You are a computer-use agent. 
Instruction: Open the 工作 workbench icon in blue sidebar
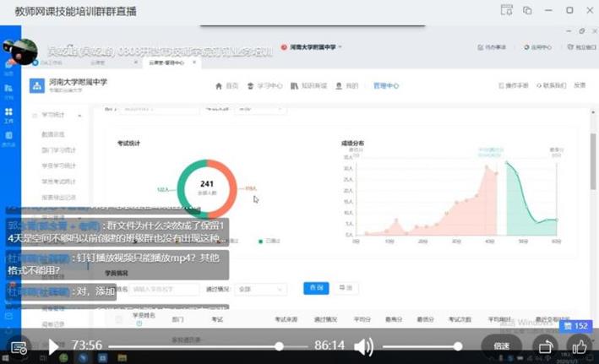point(8,115)
